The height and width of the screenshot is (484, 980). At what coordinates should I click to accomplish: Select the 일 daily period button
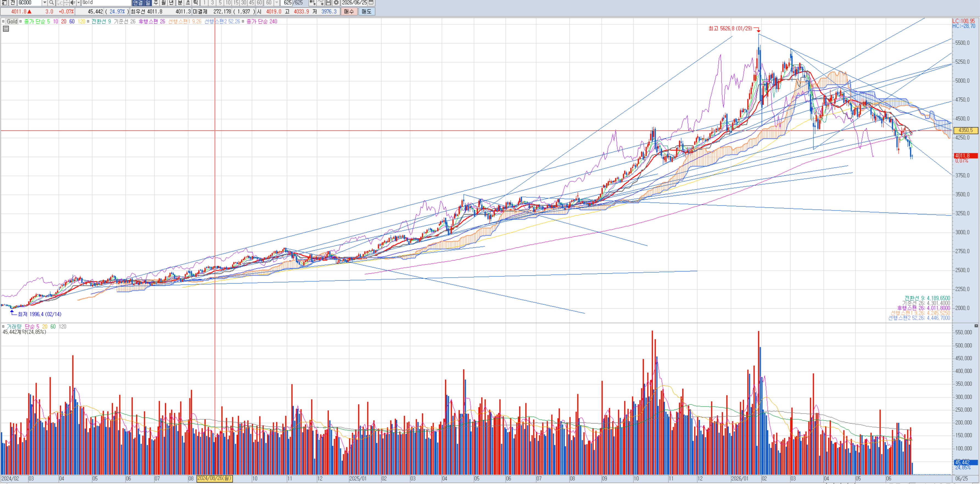pyautogui.click(x=148, y=3)
